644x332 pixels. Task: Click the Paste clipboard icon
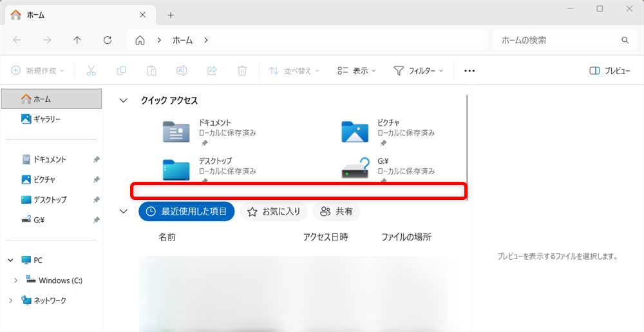(x=151, y=71)
